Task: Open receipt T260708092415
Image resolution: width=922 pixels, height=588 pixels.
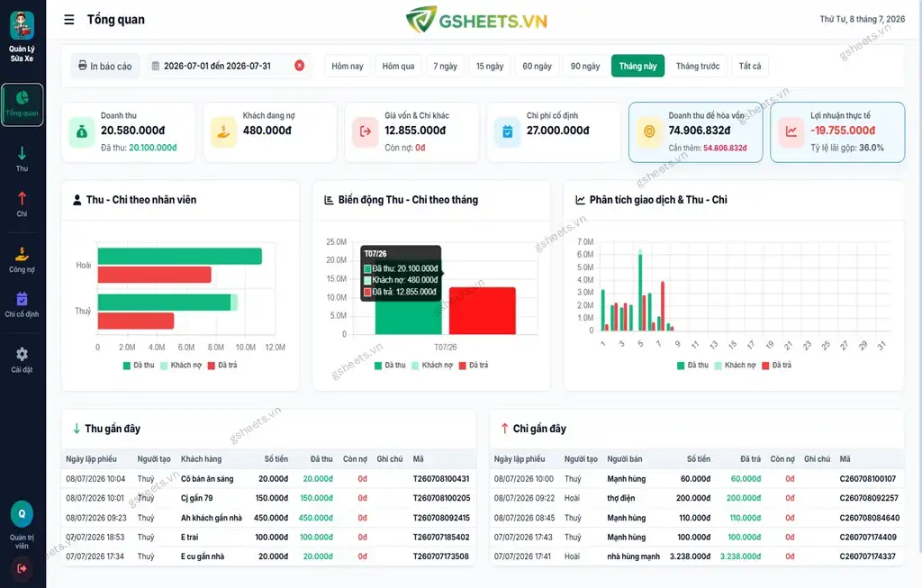Action: click(x=441, y=518)
